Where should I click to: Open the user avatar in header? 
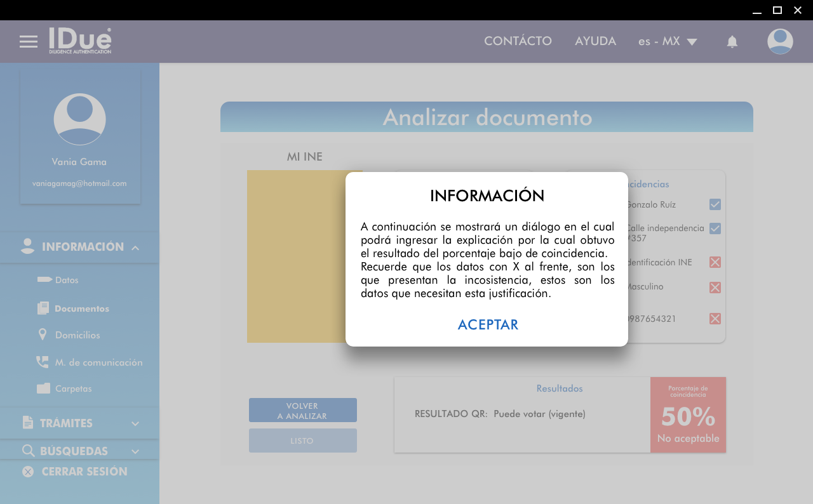pyautogui.click(x=780, y=42)
